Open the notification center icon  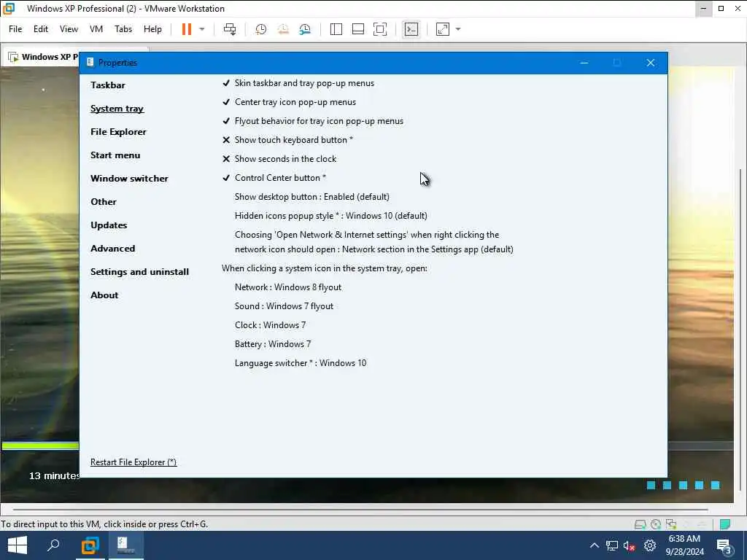point(724,546)
